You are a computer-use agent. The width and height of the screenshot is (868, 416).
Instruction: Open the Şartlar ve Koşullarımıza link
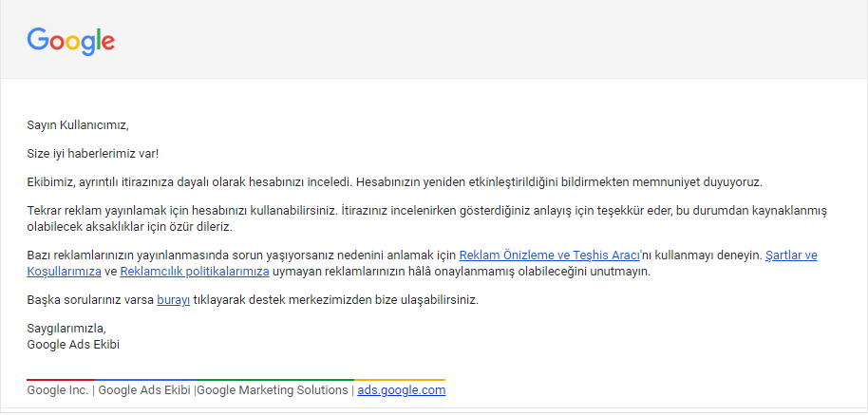[791, 255]
